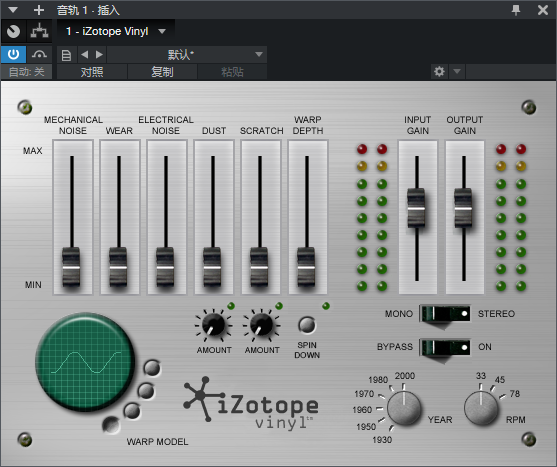Screen dimensions: 557x467
Task: Click the 1980 year label
Action: (378, 380)
